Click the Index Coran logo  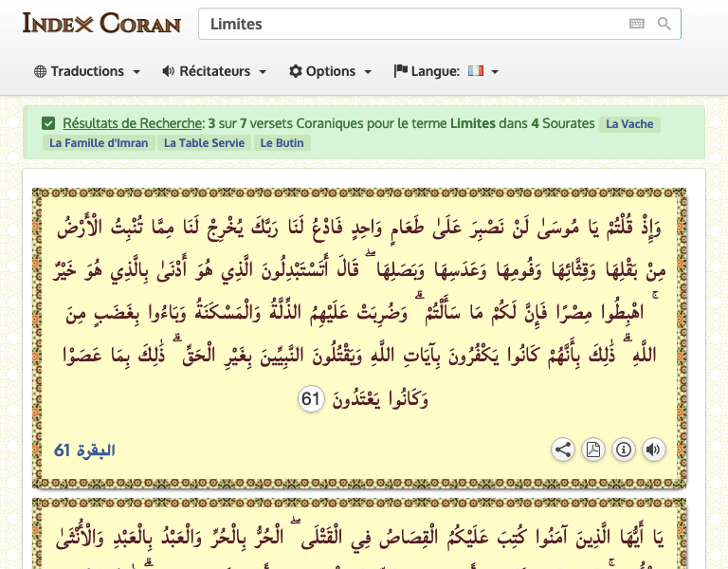pyautogui.click(x=101, y=23)
